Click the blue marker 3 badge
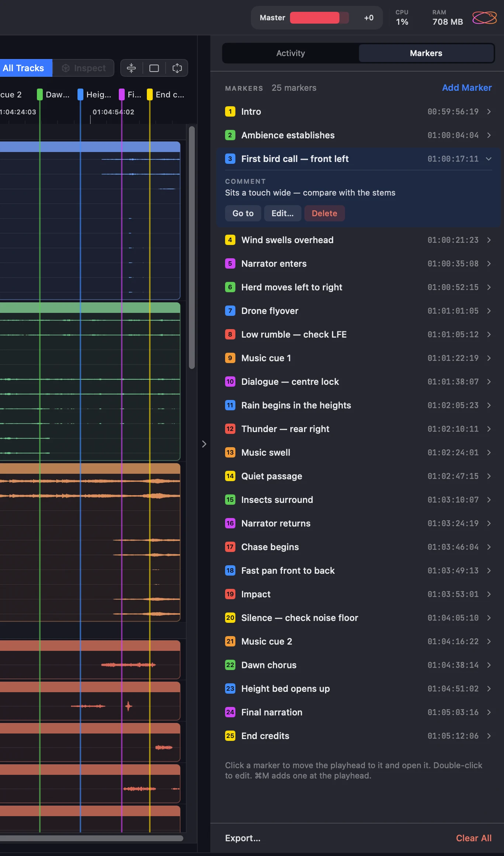This screenshot has height=856, width=504. tap(230, 159)
